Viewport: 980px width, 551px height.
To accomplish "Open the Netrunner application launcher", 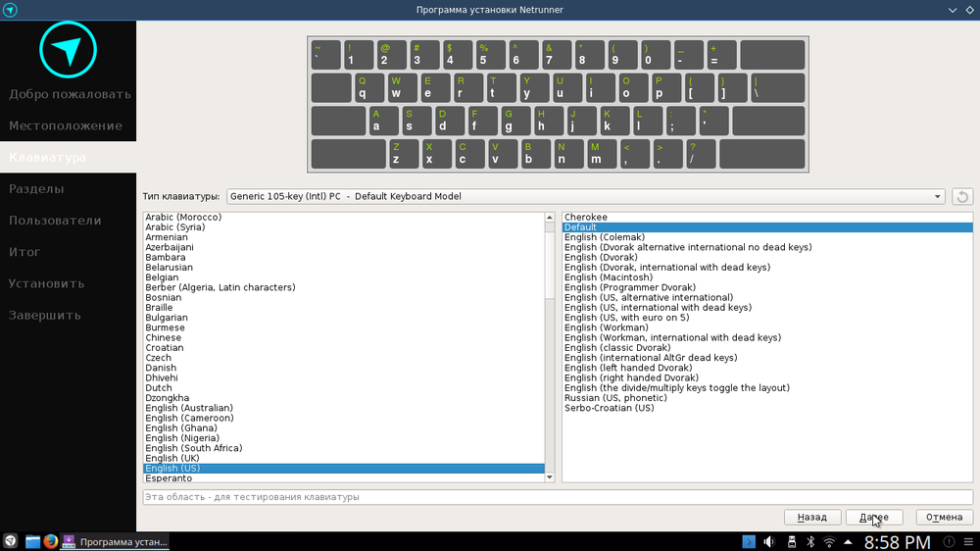I will click(x=10, y=541).
